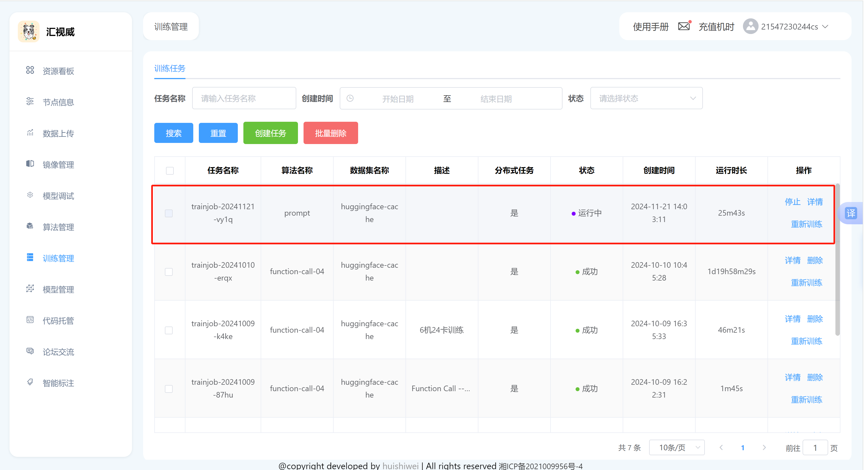The height and width of the screenshot is (470, 868).
Task: Check the trainjob-20241009-k4ke row checkbox
Action: coord(169,330)
